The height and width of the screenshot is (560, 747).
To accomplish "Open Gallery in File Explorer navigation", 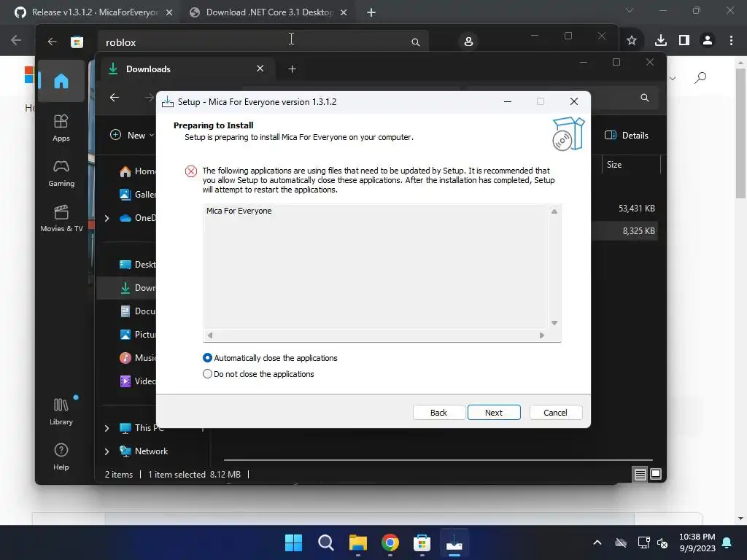I will click(137, 195).
